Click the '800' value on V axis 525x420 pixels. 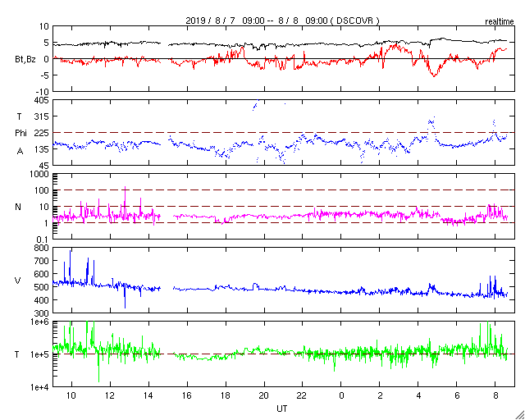42,249
